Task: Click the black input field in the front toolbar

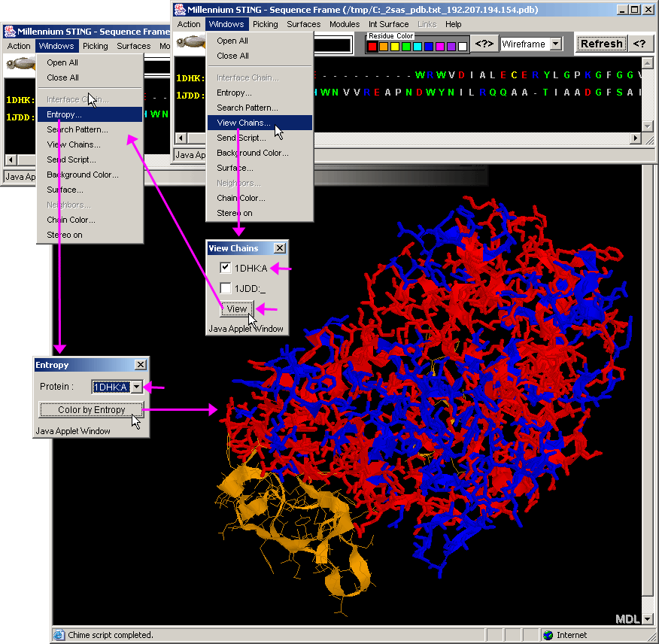Action: click(x=333, y=45)
